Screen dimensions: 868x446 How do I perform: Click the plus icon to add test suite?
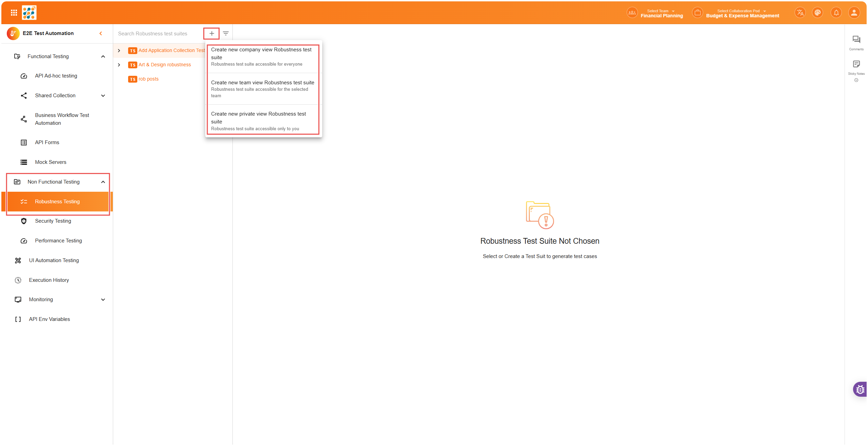tap(211, 33)
